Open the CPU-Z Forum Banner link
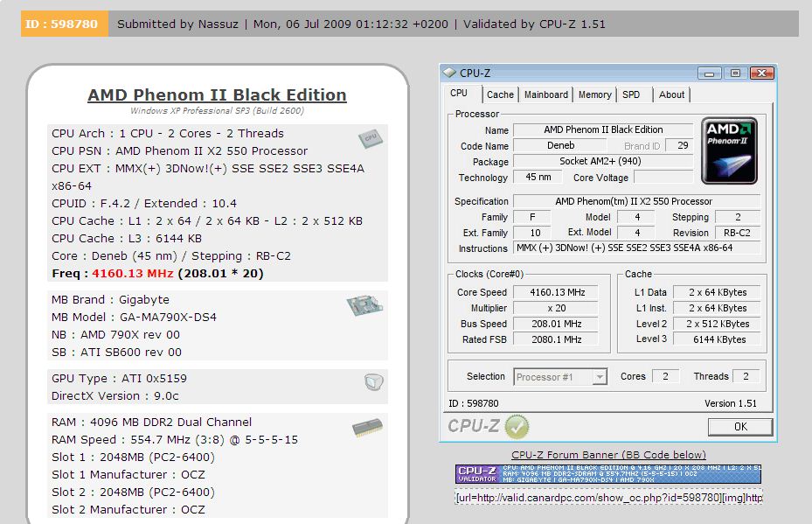The height and width of the screenshot is (524, 812). pyautogui.click(x=608, y=455)
